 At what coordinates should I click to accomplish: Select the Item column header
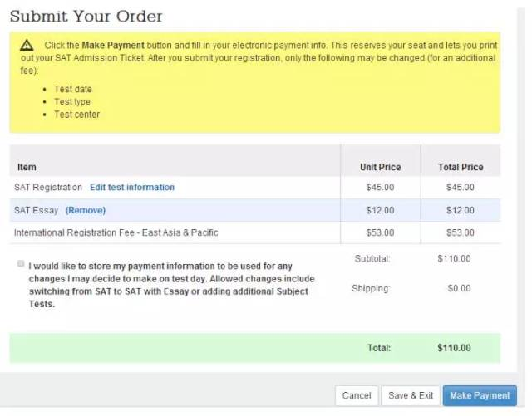[27, 167]
